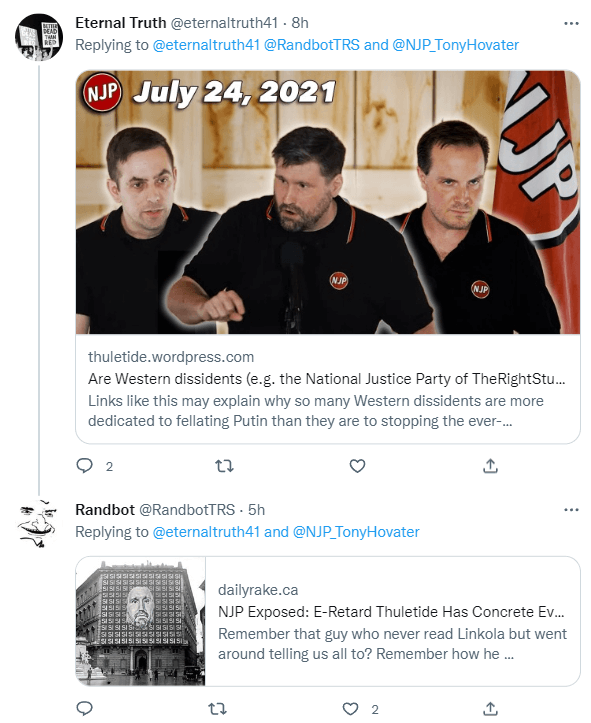The width and height of the screenshot is (591, 723).
Task: Reply to Randbot's tweet
Action: click(x=84, y=708)
